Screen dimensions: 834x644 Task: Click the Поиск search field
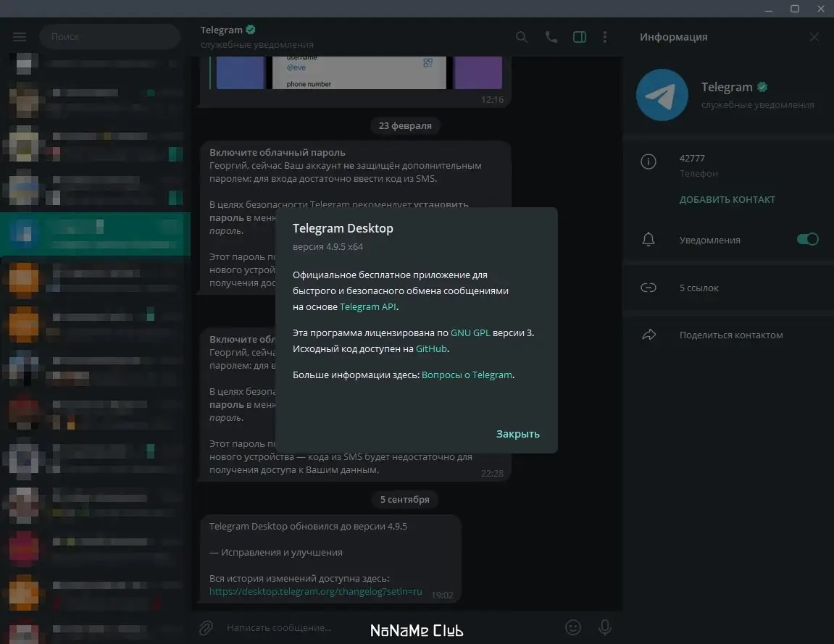coord(109,37)
